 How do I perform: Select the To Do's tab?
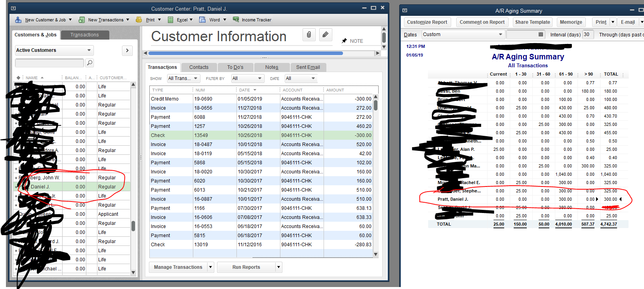pyautogui.click(x=235, y=67)
